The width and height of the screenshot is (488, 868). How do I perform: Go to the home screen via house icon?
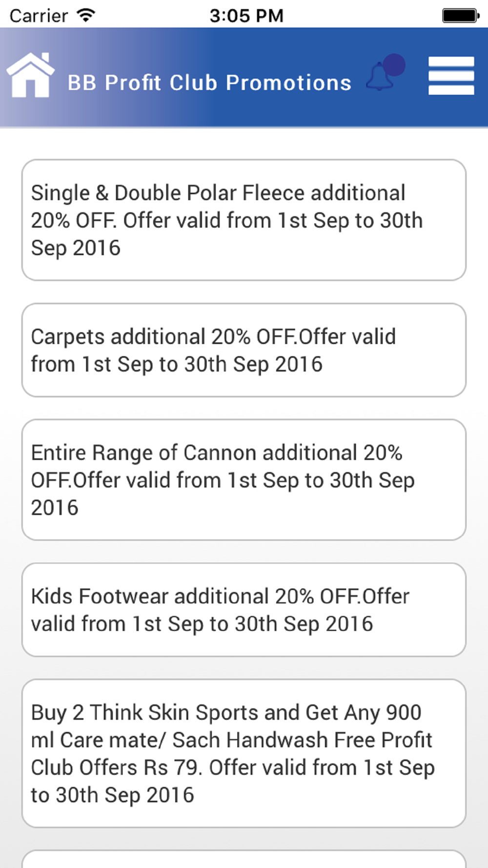point(30,75)
